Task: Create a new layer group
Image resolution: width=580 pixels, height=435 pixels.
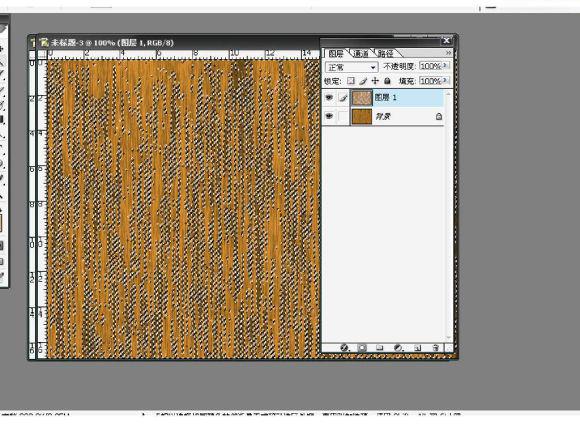Action: point(380,348)
